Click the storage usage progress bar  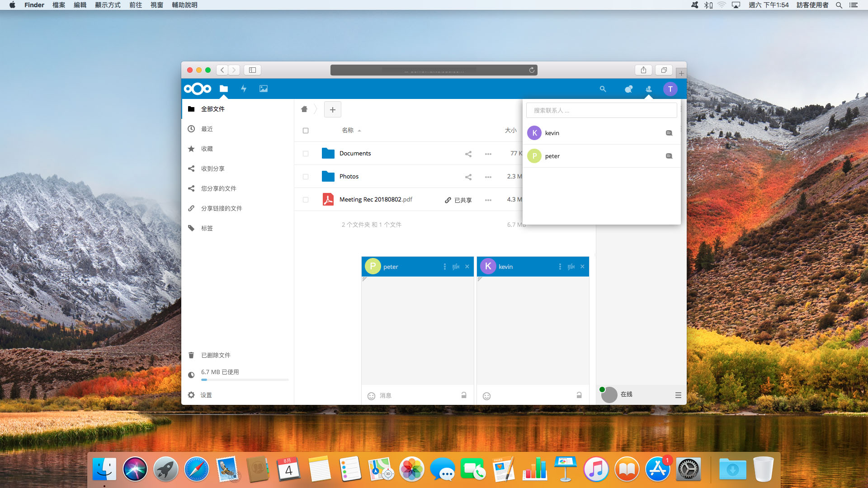tap(245, 380)
